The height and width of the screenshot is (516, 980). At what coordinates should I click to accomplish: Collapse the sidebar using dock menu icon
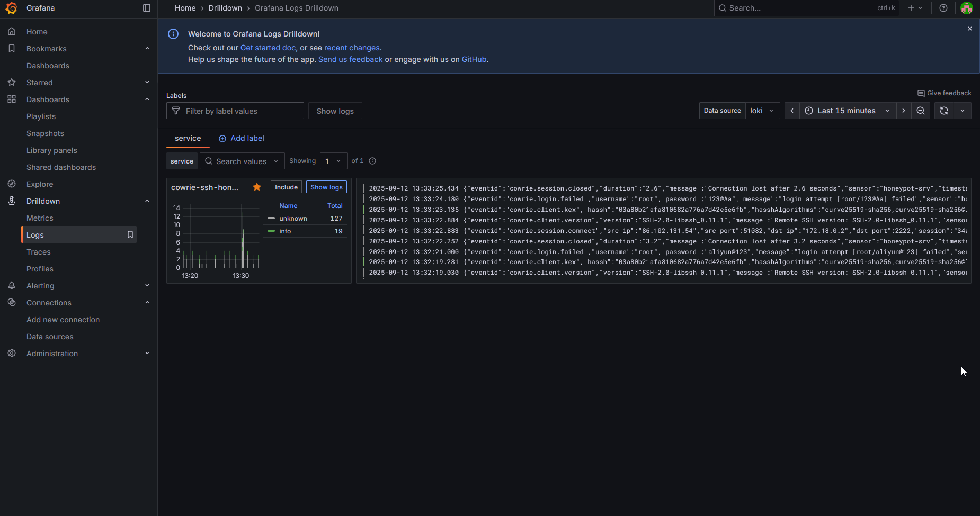[x=147, y=8]
